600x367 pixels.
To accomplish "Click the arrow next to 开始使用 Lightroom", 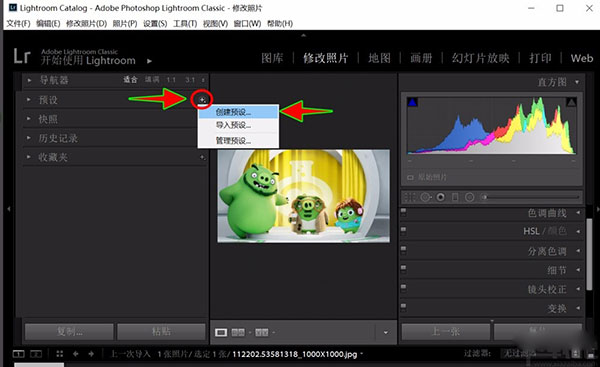I will click(149, 61).
